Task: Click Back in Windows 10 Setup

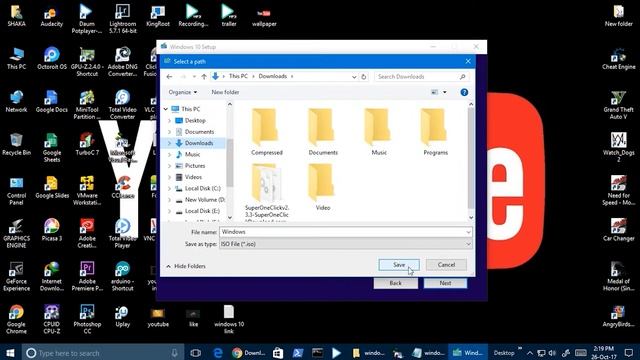Action: [x=396, y=283]
